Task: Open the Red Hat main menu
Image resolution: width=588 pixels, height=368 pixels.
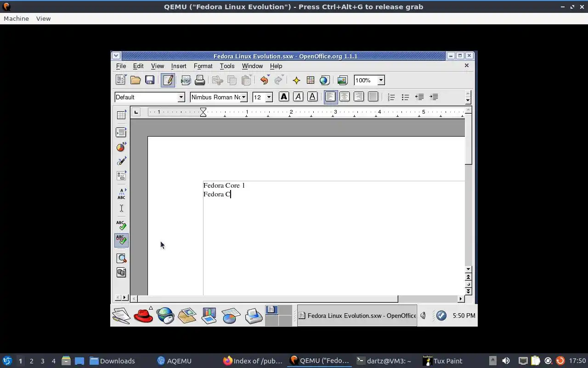Action: point(143,316)
